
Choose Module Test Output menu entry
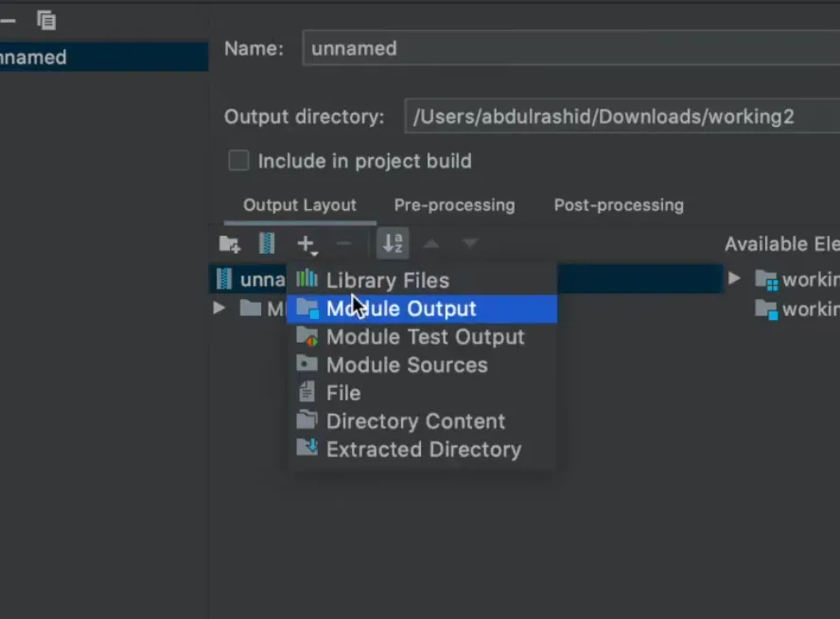click(422, 337)
